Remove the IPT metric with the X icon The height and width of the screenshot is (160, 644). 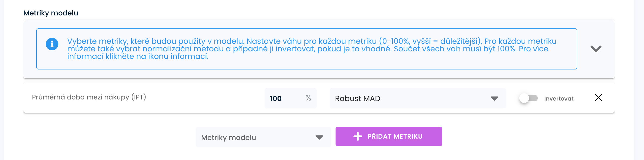(x=598, y=98)
